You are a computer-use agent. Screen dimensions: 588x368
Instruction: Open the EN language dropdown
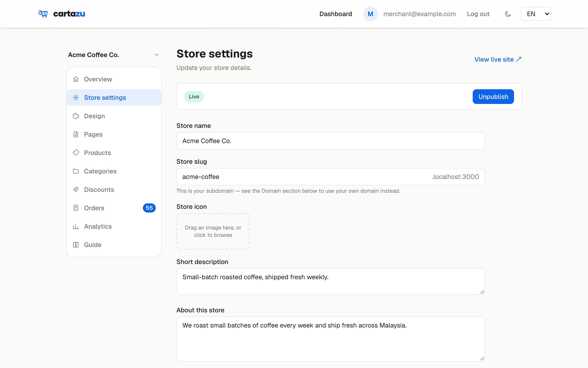pyautogui.click(x=536, y=14)
